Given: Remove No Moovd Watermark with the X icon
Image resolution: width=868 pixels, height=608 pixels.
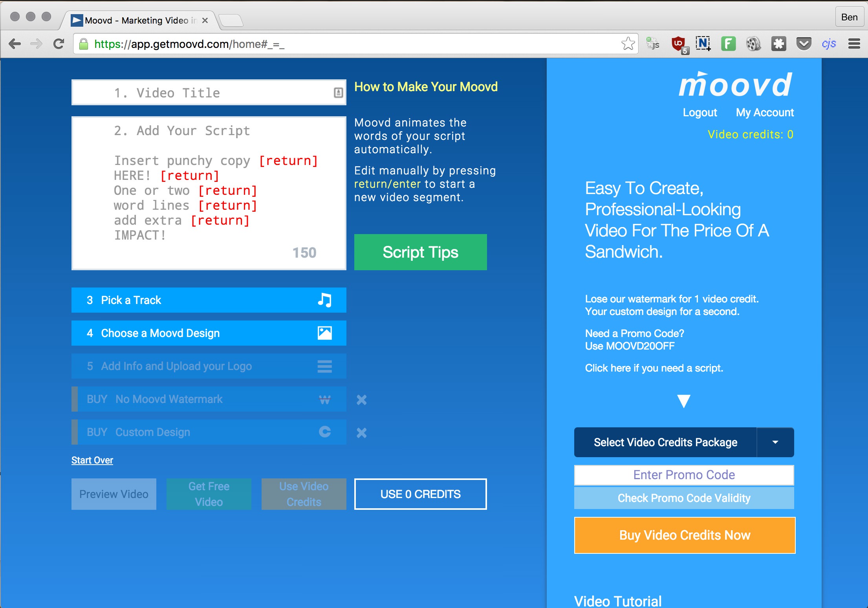Looking at the screenshot, I should coord(361,400).
